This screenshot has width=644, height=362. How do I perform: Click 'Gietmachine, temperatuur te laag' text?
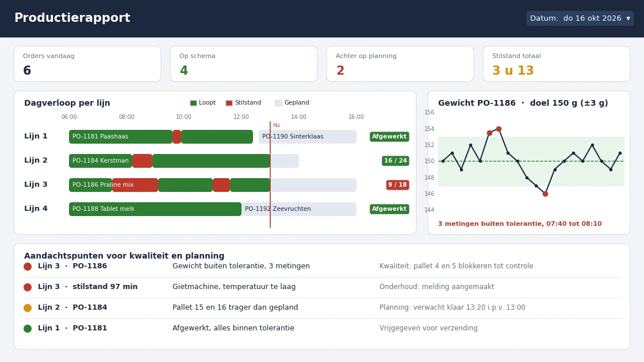click(234, 287)
